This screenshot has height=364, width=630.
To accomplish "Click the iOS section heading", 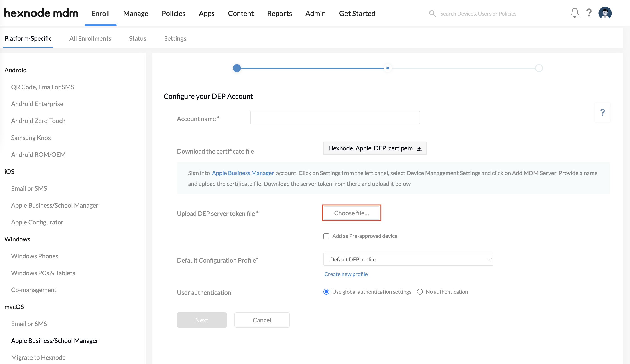I will coord(9,171).
